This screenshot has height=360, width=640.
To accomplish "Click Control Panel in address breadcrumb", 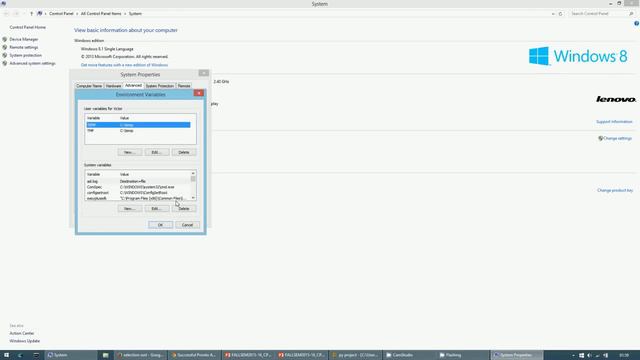I will tap(61, 13).
